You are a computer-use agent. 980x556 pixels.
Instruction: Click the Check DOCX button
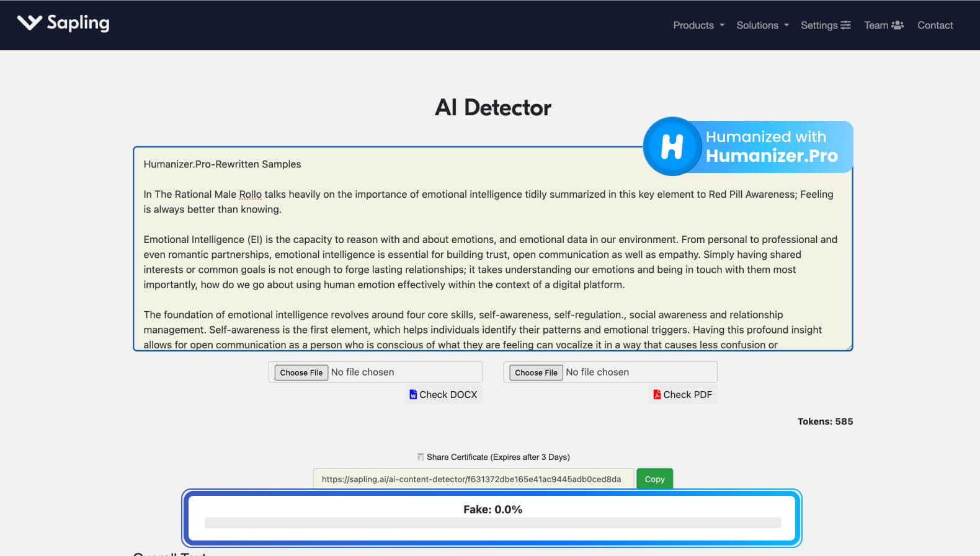click(443, 395)
